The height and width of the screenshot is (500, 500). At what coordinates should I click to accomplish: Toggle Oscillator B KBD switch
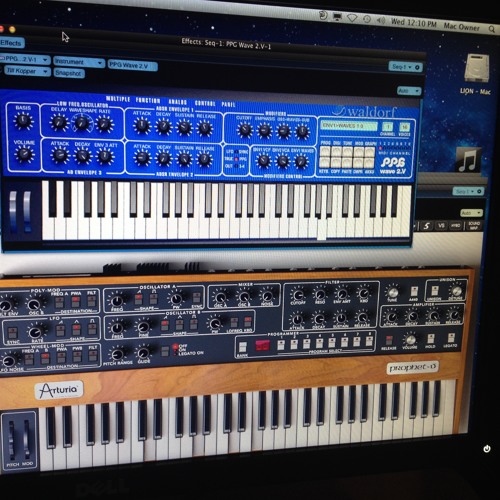pyautogui.click(x=248, y=322)
